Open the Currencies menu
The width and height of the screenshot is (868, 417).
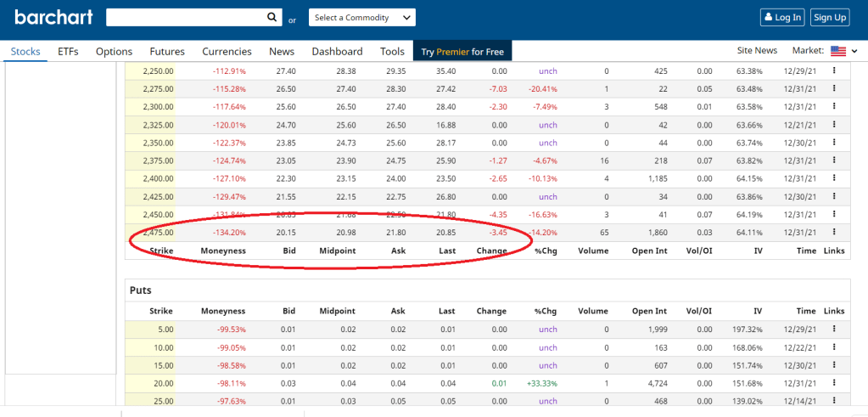(x=227, y=52)
